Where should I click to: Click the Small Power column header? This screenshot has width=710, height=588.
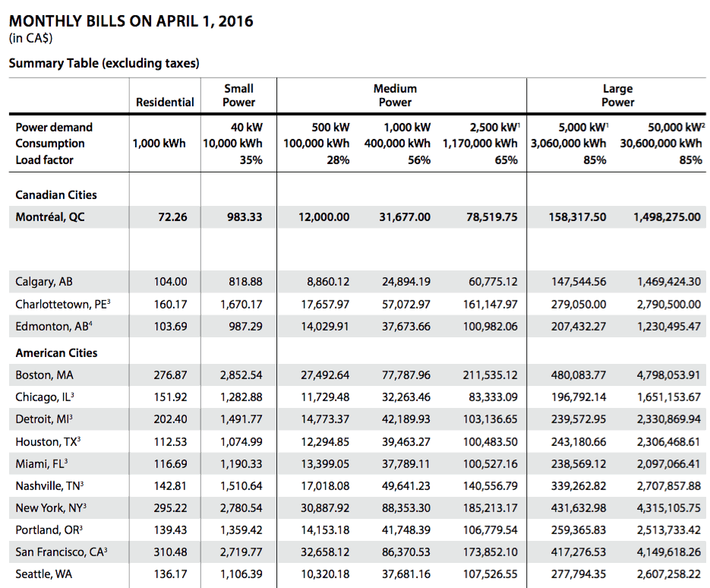click(238, 96)
